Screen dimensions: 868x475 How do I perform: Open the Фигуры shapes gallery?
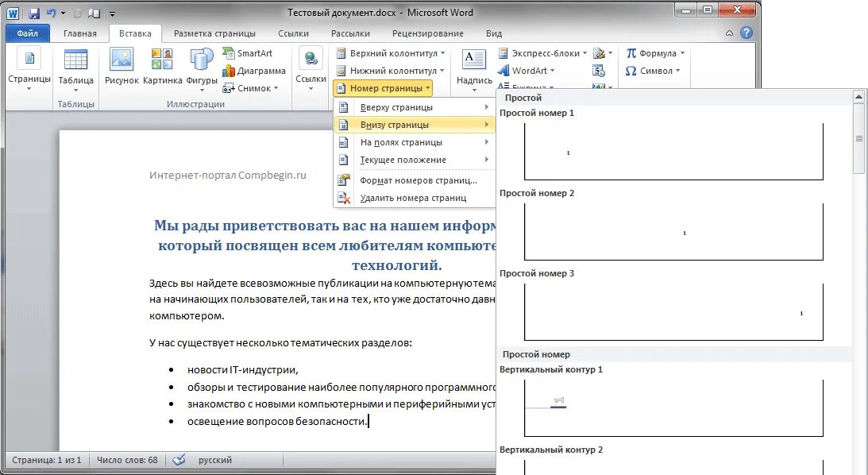202,71
